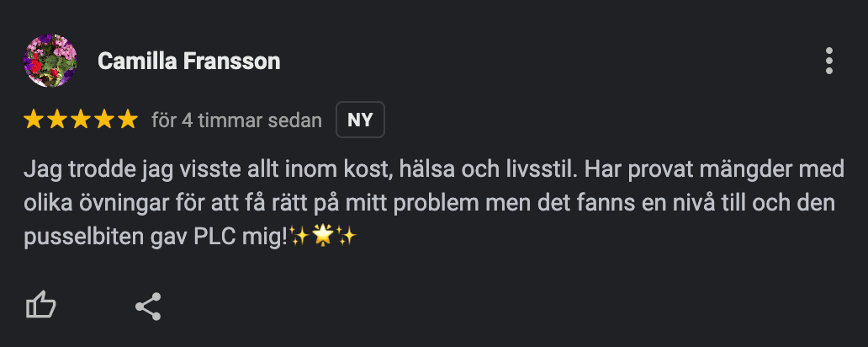This screenshot has width=868, height=347.
Task: Click the glowing star emoji in review
Action: coord(323,237)
